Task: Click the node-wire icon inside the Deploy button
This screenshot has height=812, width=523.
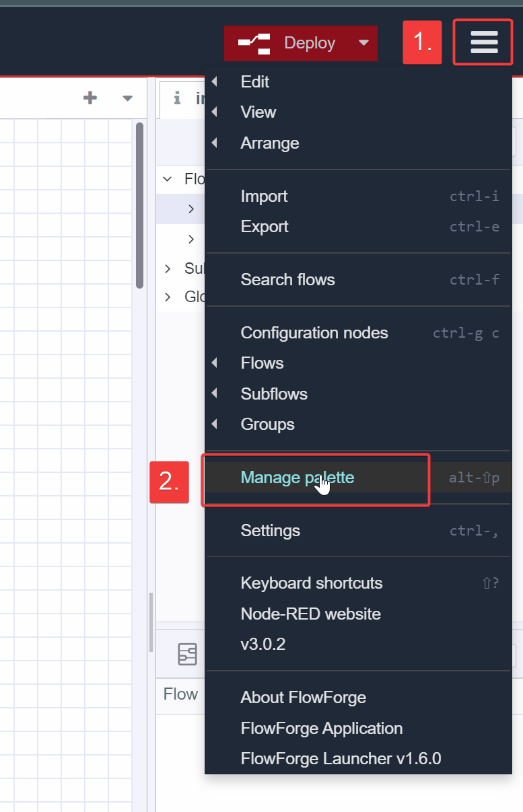Action: click(x=253, y=42)
